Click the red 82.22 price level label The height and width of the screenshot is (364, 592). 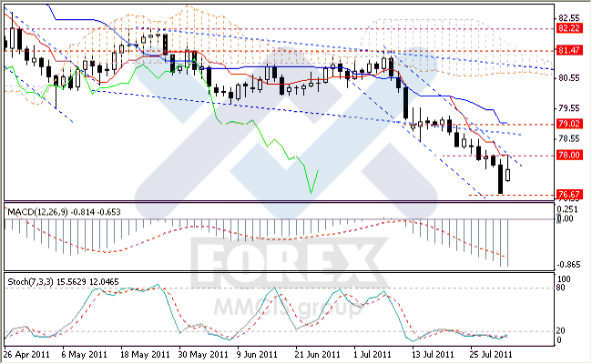coord(568,28)
